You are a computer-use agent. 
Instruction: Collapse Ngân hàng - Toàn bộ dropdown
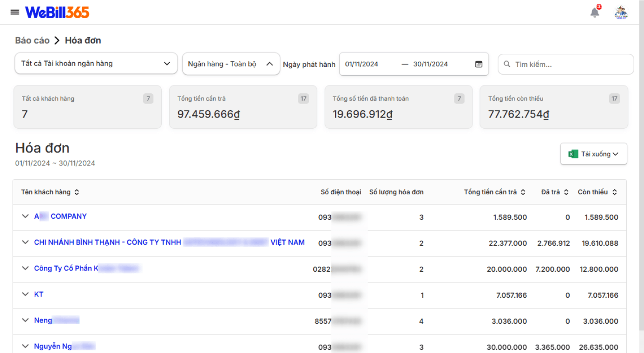pos(231,64)
